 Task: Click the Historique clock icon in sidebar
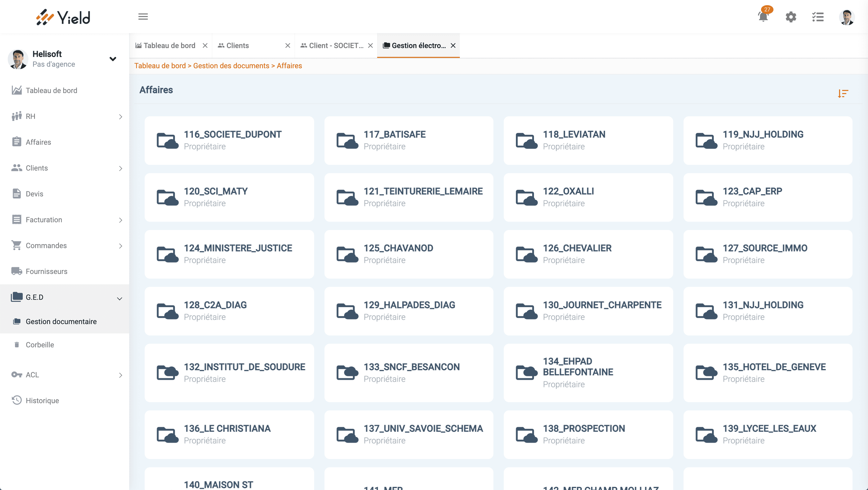(17, 400)
